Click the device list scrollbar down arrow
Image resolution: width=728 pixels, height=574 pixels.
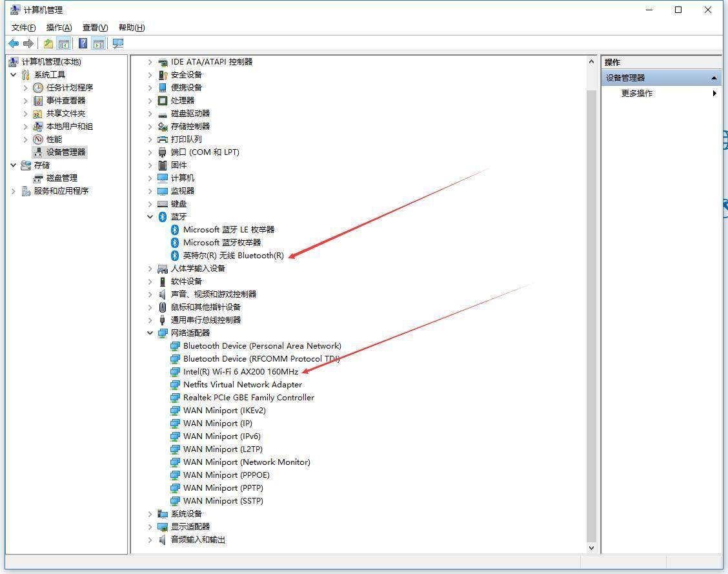591,548
